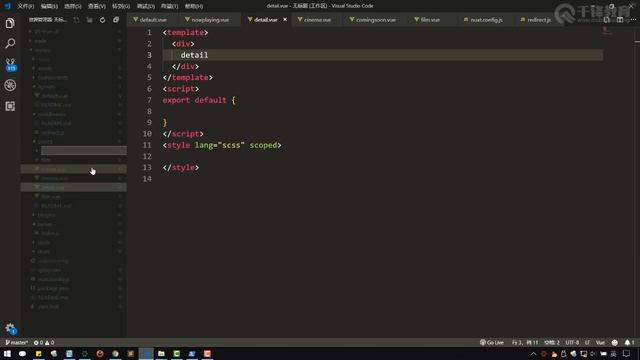Open nuxt.config.js in the explorer tree
This screenshot has height=360, width=640.
click(53, 279)
